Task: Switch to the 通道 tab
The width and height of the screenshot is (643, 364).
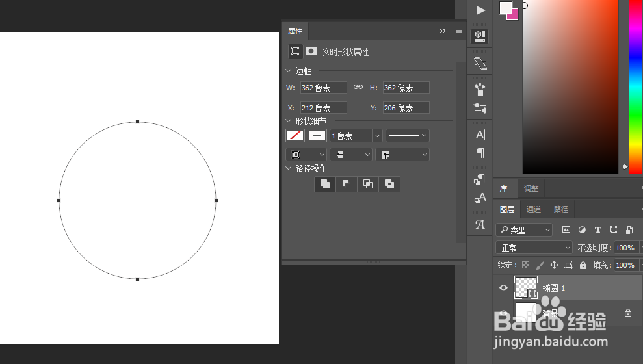Action: point(534,209)
